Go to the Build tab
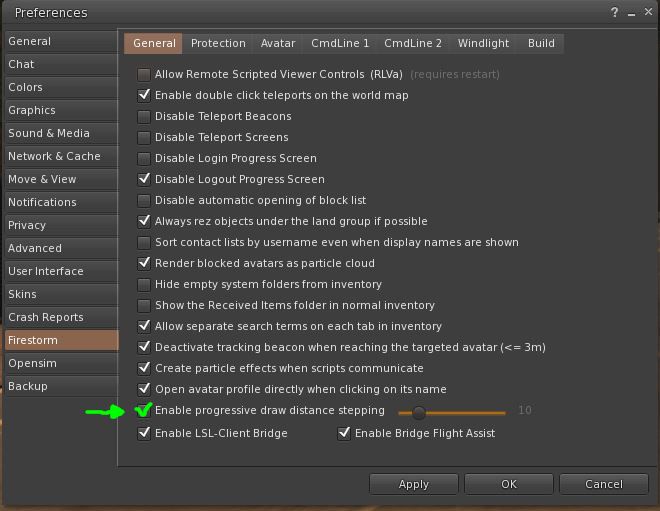The width and height of the screenshot is (660, 511). [x=541, y=43]
